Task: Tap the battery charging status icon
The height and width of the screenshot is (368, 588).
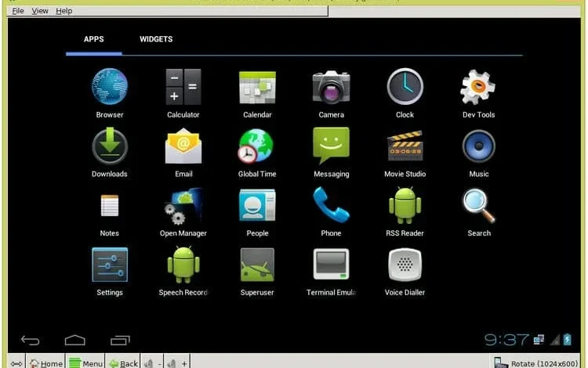Action: click(x=568, y=340)
